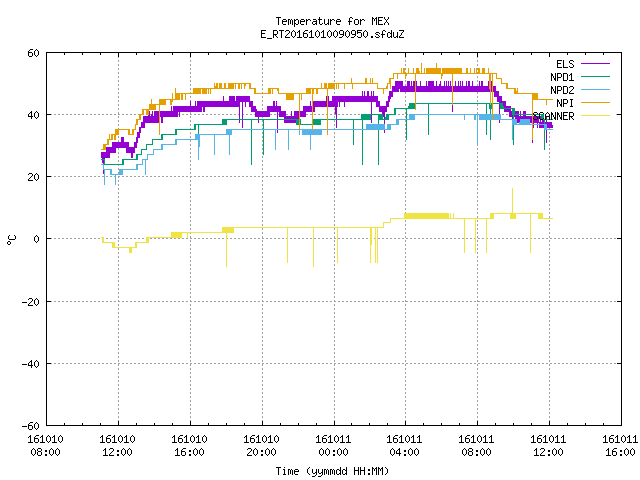
Task: Click the NPI legend label
Action: [565, 103]
